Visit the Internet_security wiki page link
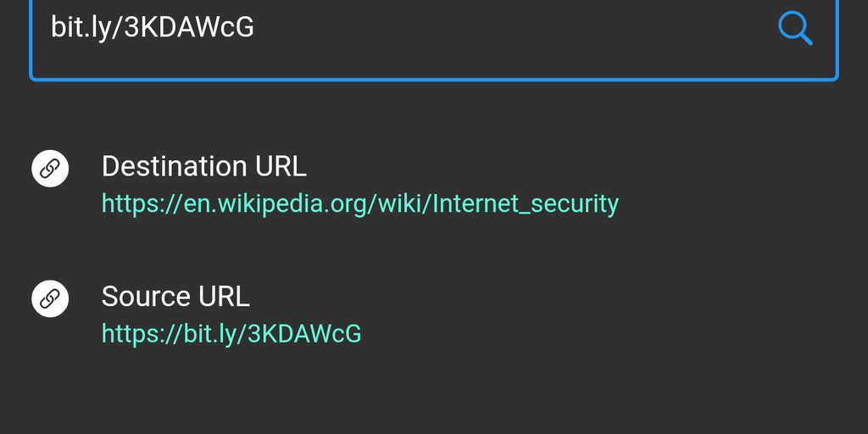This screenshot has width=868, height=434. pyautogui.click(x=359, y=203)
